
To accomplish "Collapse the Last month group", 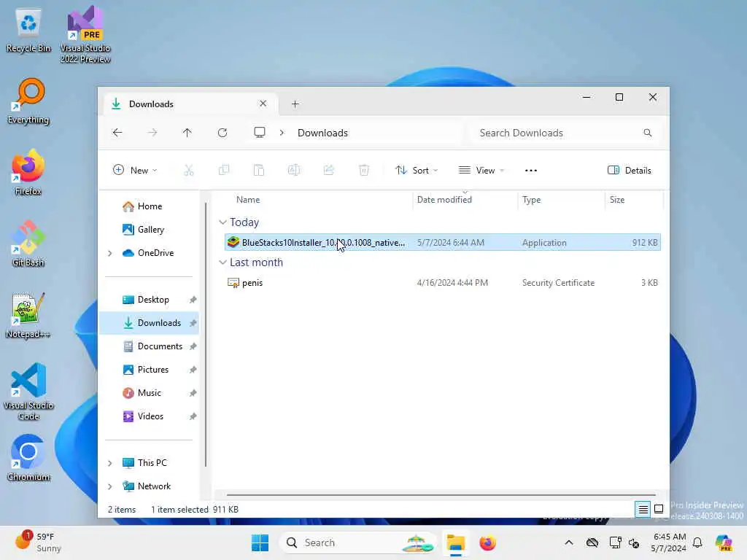I will [222, 262].
